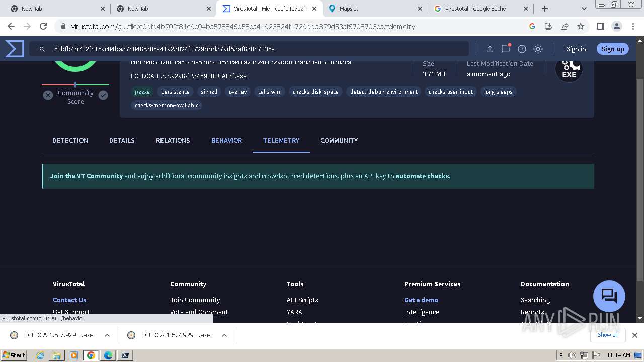Open the file explorer taskbar icon
Viewport: 644px width, 362px height.
pos(57,355)
